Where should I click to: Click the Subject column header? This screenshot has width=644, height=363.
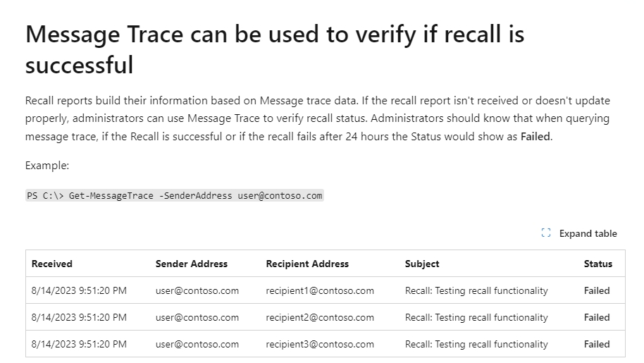(422, 264)
